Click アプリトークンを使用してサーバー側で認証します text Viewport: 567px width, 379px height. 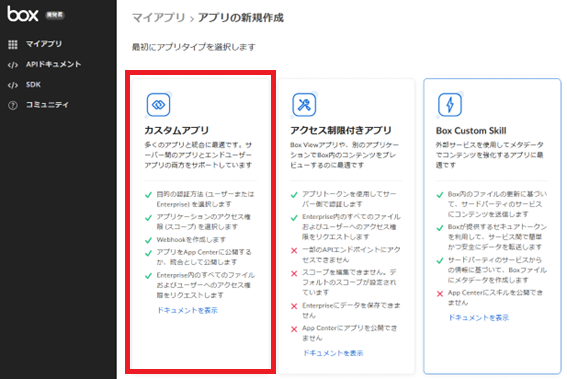coord(349,199)
